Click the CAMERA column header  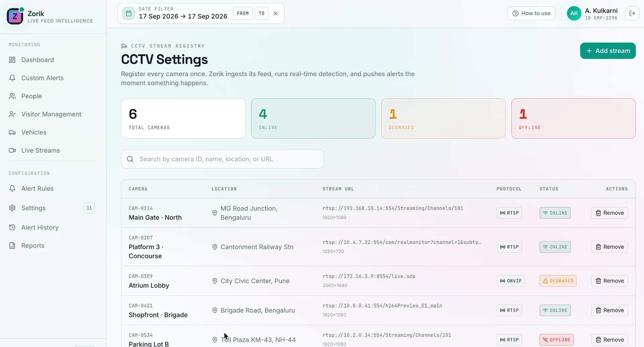[x=138, y=189]
